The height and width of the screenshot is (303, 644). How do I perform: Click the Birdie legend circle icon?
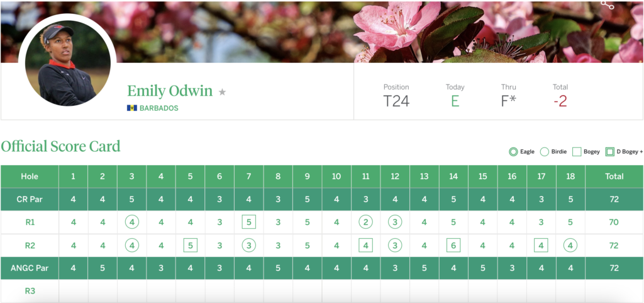[545, 152]
